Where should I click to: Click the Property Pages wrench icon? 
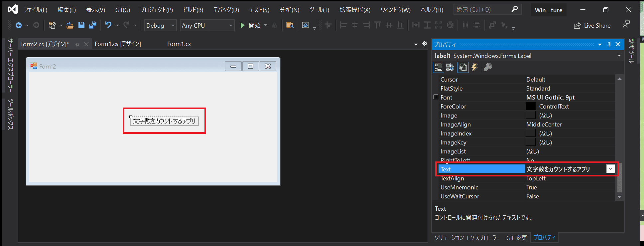(487, 67)
